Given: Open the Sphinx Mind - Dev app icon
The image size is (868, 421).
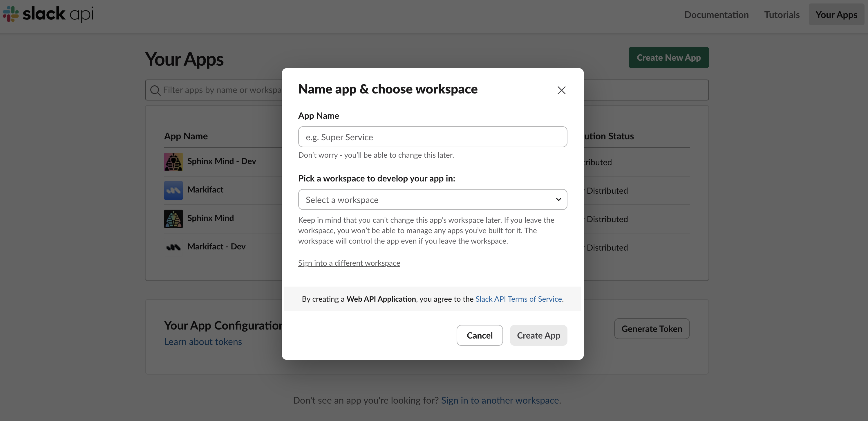Looking at the screenshot, I should coord(173,162).
